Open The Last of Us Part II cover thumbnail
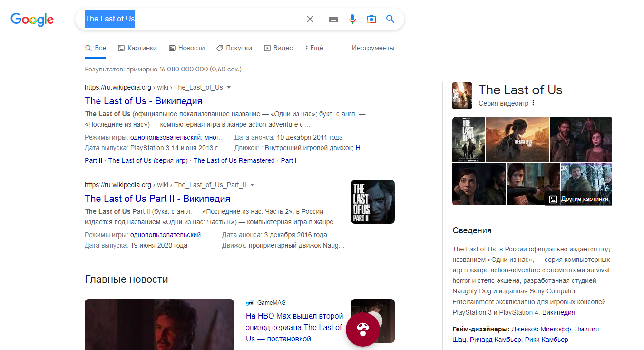The image size is (644, 350). point(373,202)
